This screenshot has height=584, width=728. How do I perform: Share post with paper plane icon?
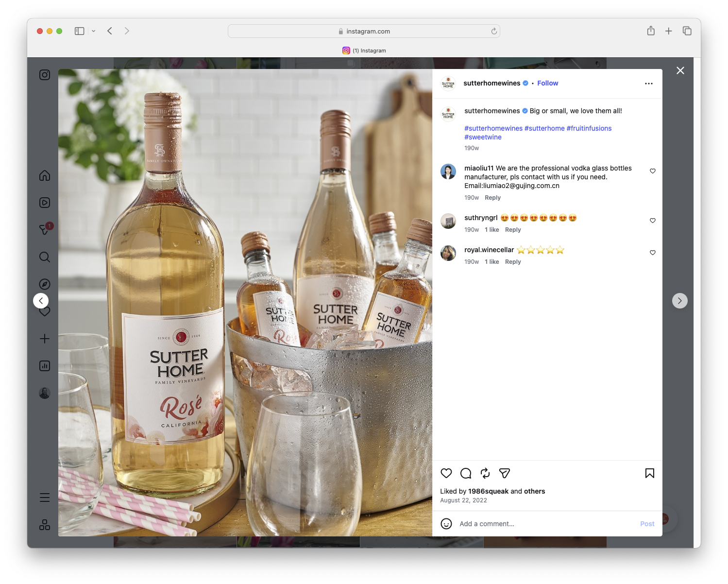(x=505, y=473)
